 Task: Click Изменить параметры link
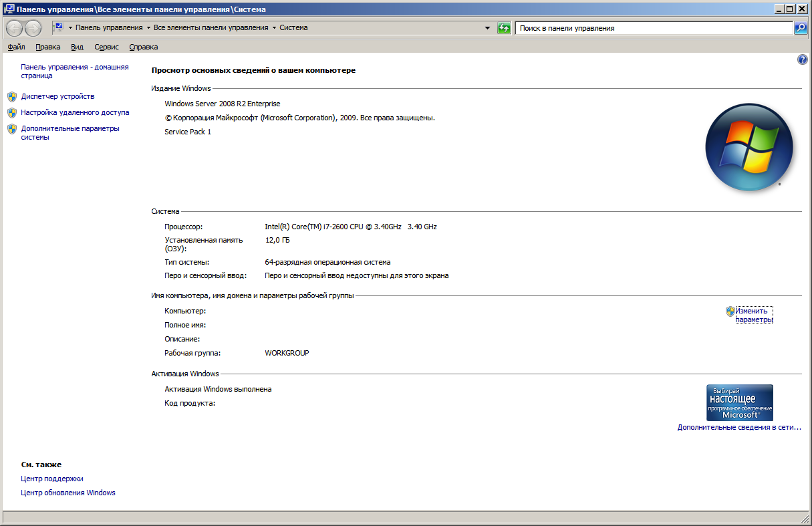pyautogui.click(x=755, y=315)
